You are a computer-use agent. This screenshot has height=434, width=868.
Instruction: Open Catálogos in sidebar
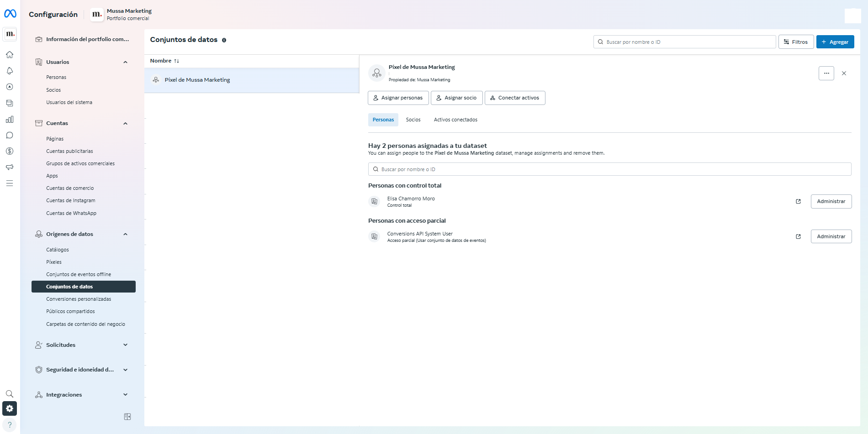point(58,250)
